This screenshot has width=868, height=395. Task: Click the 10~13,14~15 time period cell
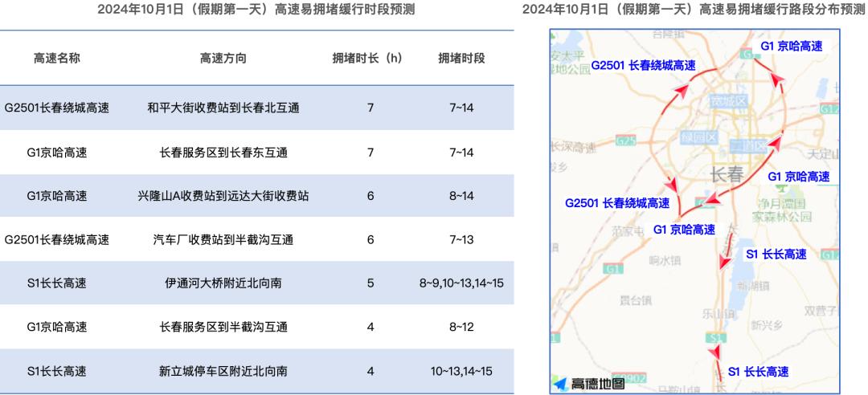[x=461, y=371]
